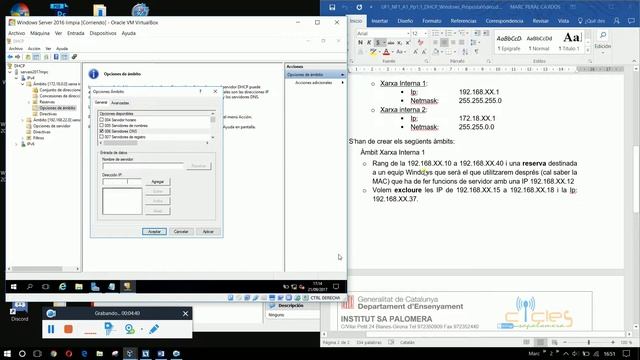Expand the IPv6 node in DHCP tree
Viewport: 640px width, 360px height.
tap(17, 144)
